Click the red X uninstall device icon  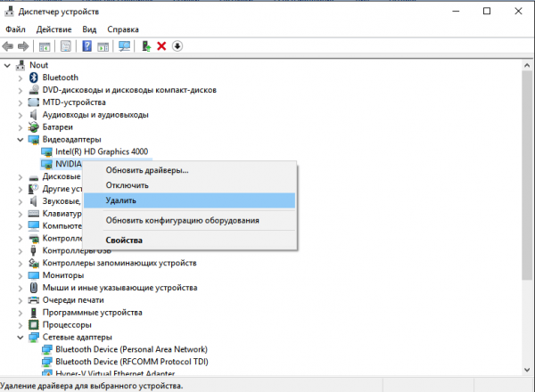(161, 46)
